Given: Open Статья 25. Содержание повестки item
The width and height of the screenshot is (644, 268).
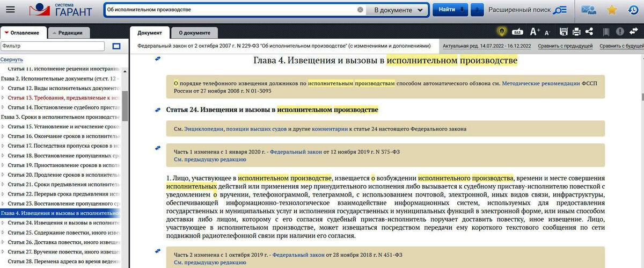Looking at the screenshot, I should 63,233.
